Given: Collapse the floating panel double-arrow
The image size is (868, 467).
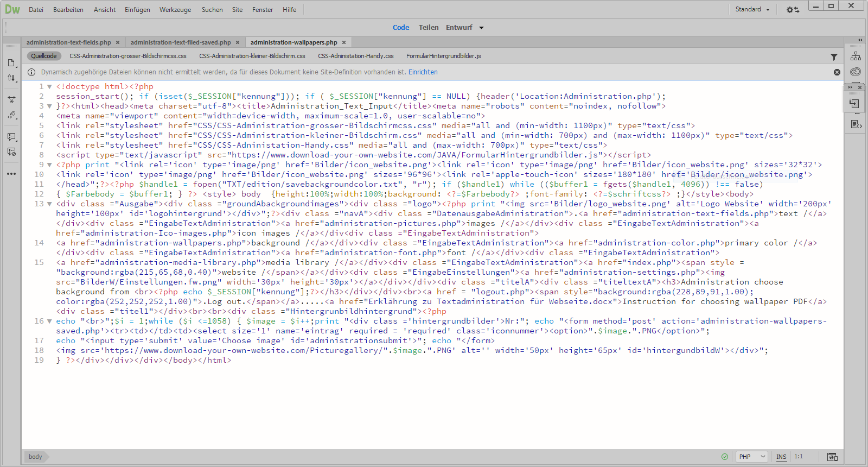Looking at the screenshot, I should pos(850,87).
